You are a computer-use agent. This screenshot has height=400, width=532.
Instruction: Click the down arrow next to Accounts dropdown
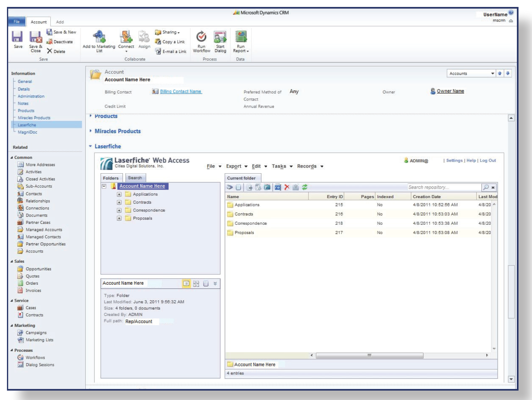click(508, 74)
